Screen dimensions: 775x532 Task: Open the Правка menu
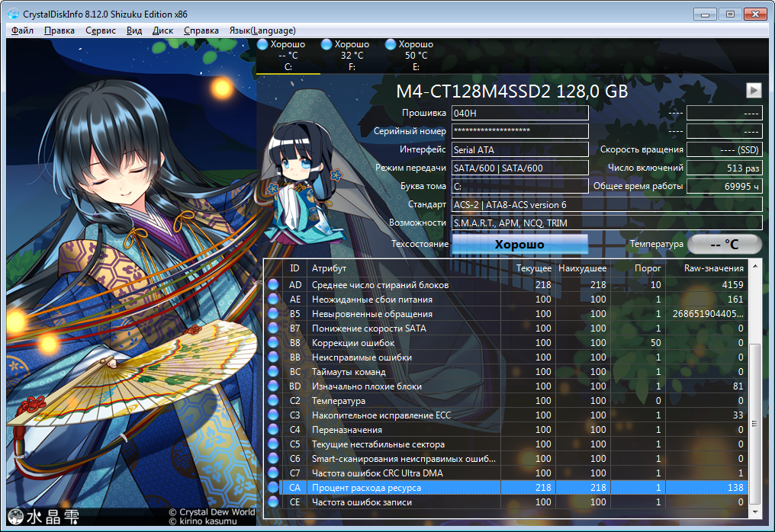point(59,30)
